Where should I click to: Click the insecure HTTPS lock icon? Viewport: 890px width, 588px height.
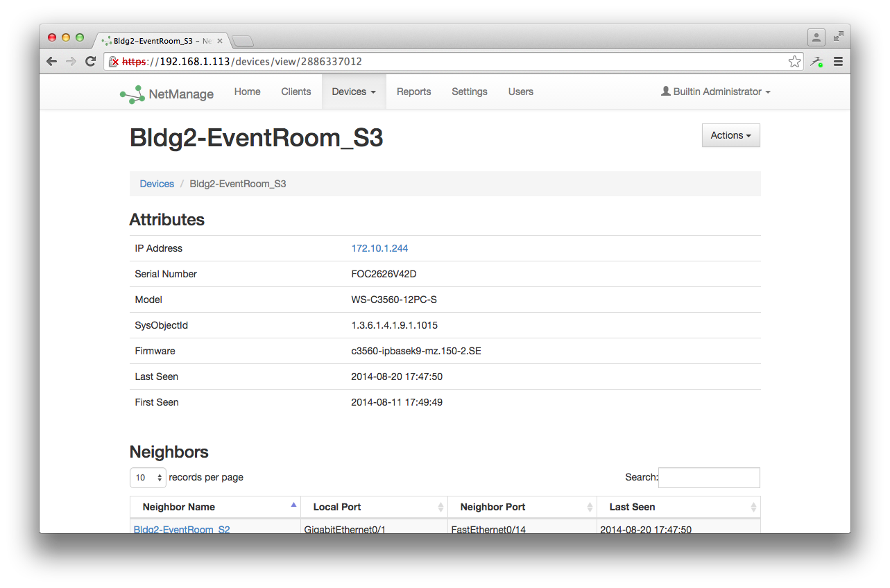(114, 62)
